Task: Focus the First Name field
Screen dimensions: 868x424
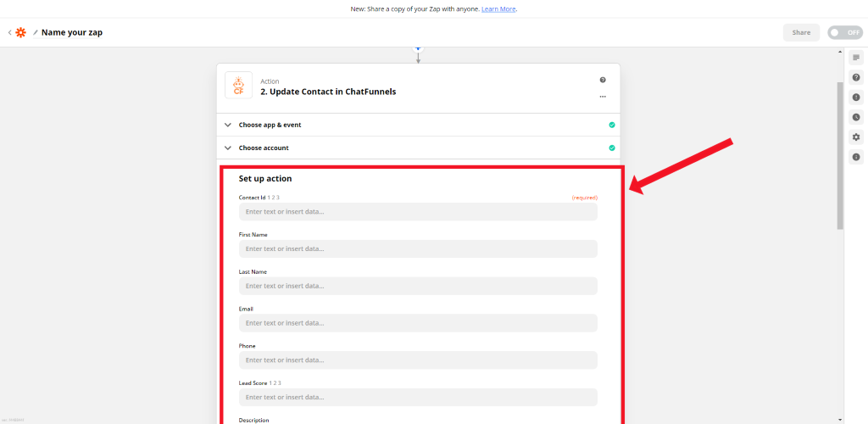Action: (x=418, y=249)
